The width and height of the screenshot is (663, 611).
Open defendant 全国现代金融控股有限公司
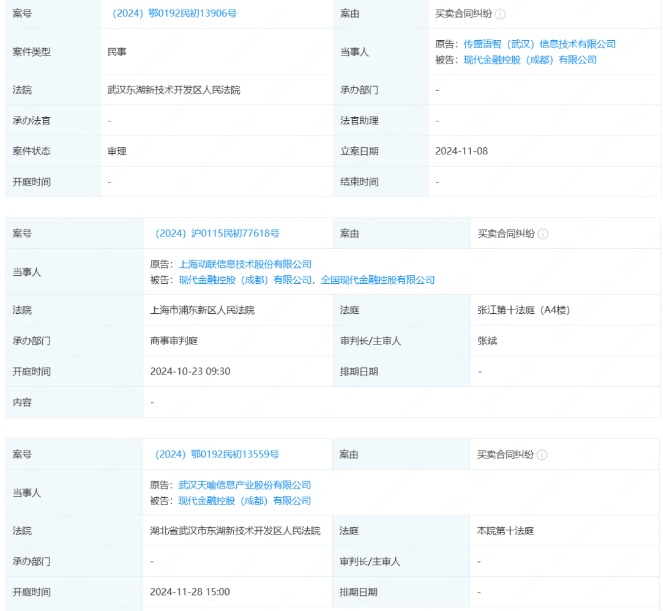(378, 280)
